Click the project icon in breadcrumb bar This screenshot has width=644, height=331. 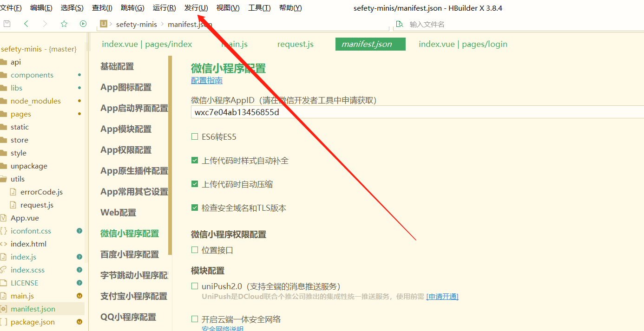(x=104, y=24)
